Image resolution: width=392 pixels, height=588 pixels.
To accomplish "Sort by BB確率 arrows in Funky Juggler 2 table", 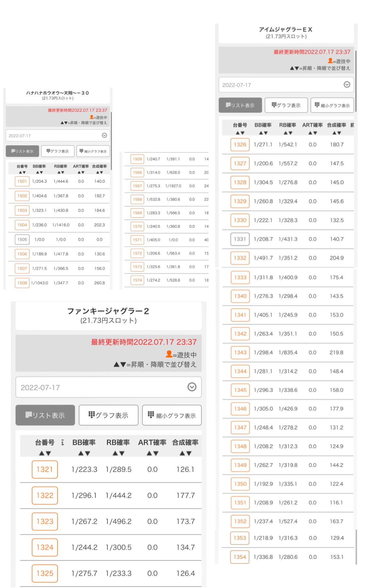I will pyautogui.click(x=84, y=453).
